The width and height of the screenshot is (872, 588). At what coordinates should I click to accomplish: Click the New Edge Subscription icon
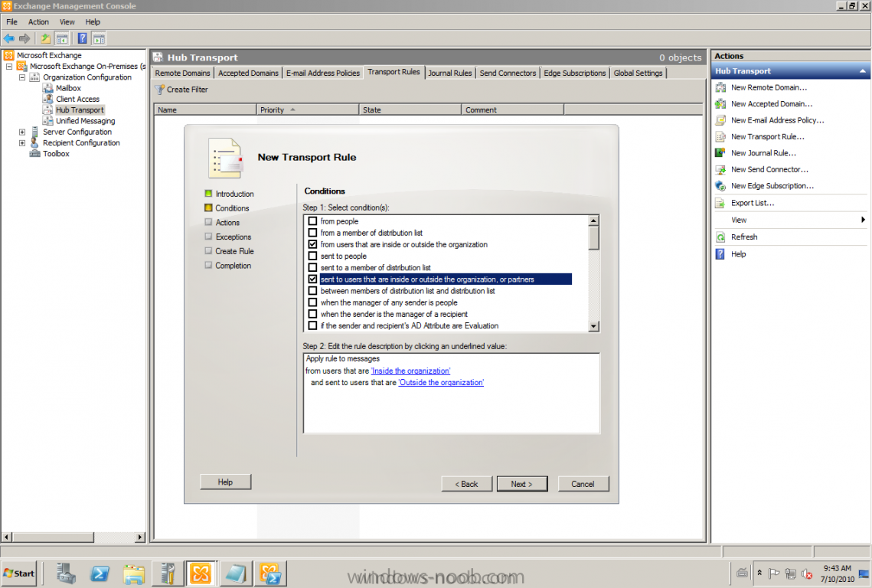[x=720, y=186]
